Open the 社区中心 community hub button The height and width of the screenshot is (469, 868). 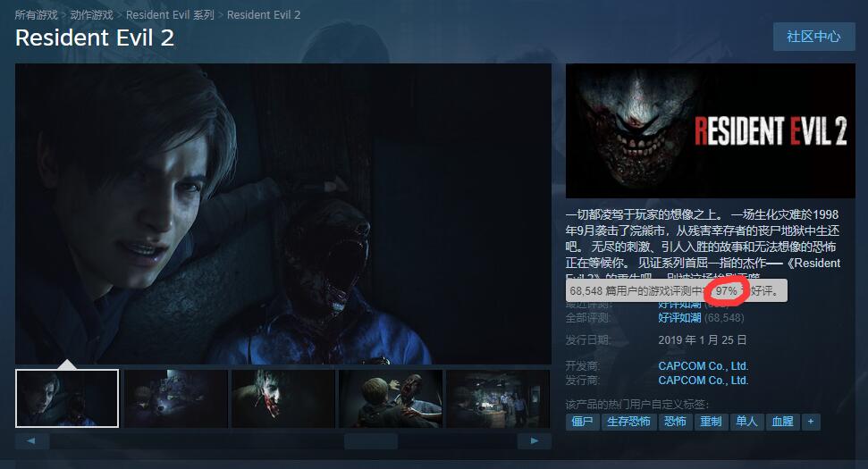(813, 37)
